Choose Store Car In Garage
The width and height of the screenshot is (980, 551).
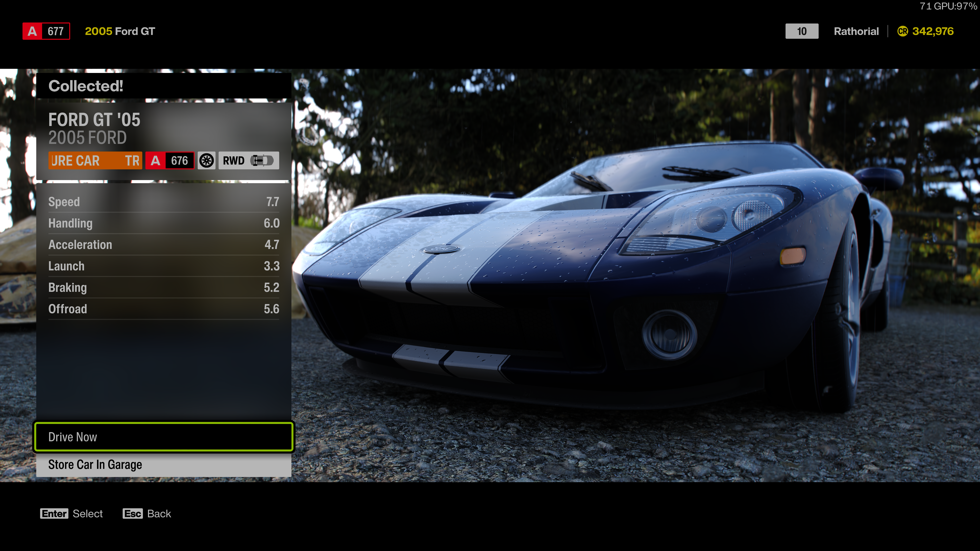click(x=164, y=465)
